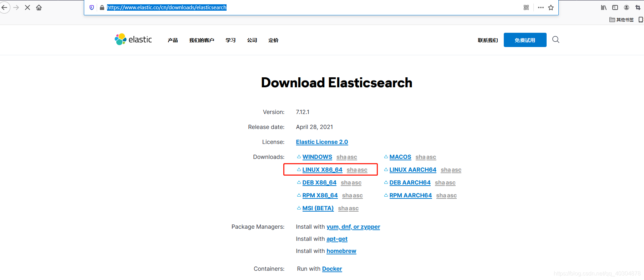Open the 我们的客户 navigation menu

202,40
